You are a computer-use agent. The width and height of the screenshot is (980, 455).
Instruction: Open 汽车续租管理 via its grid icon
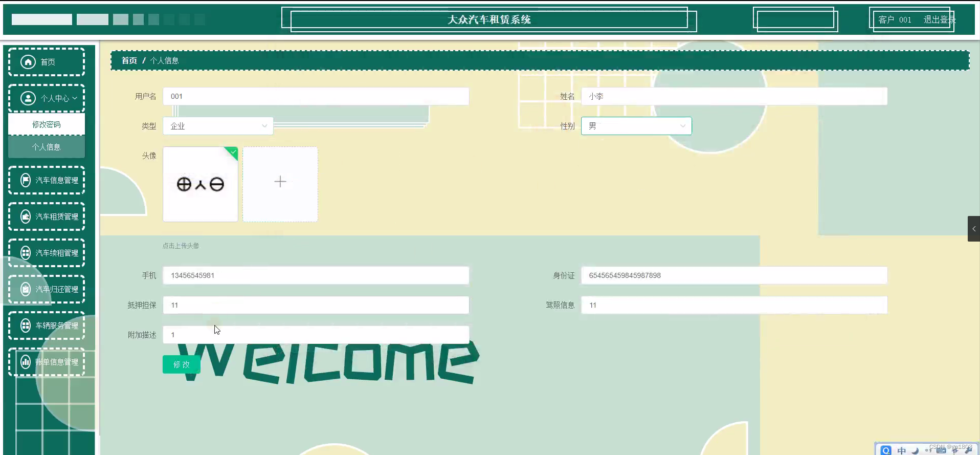click(x=26, y=253)
